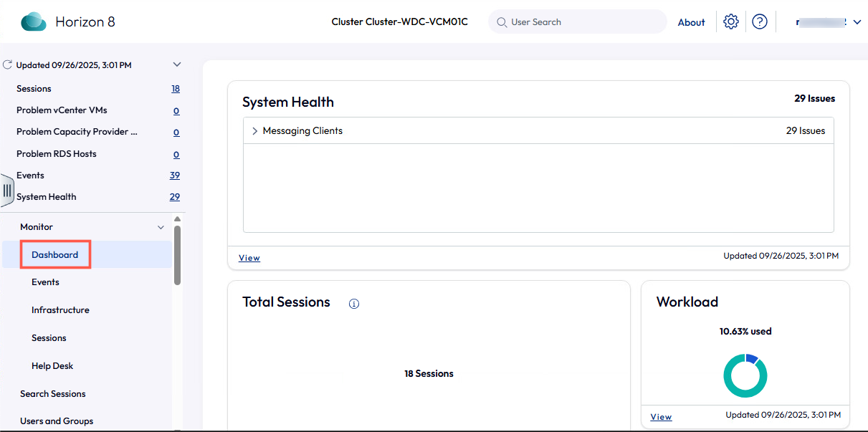Open Events under Monitor
Image resolution: width=868 pixels, height=432 pixels.
pyautogui.click(x=45, y=282)
